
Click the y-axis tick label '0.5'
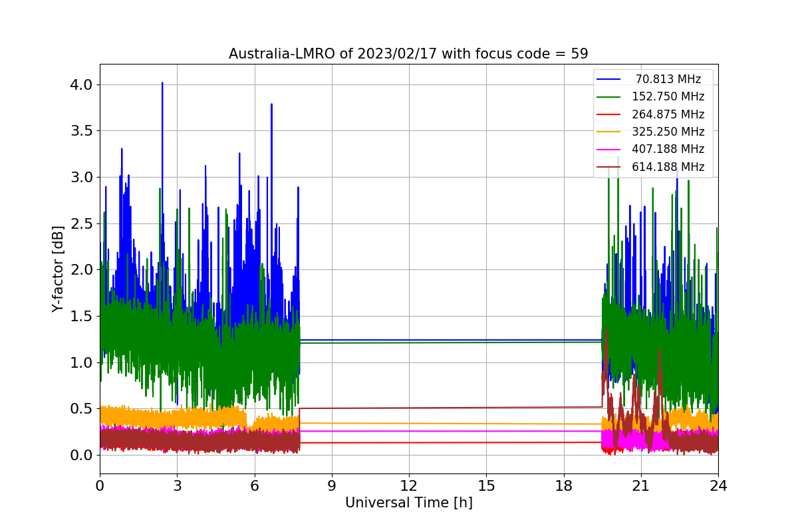coord(80,409)
